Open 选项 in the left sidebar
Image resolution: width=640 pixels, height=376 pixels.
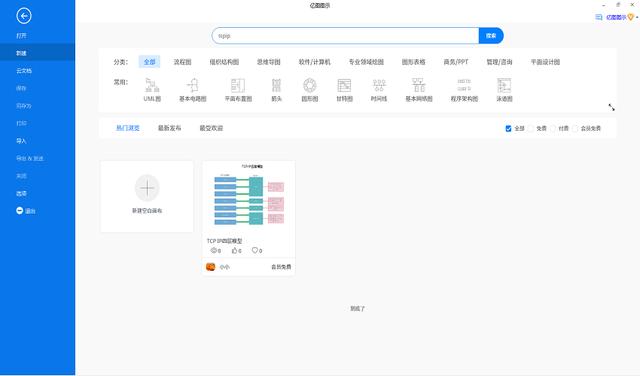(21, 194)
